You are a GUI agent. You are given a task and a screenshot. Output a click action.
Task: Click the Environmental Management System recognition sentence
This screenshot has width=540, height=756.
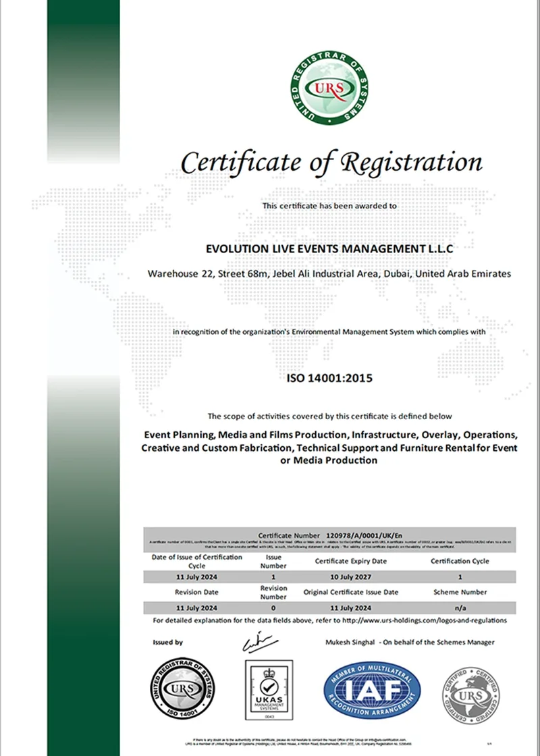(x=329, y=331)
